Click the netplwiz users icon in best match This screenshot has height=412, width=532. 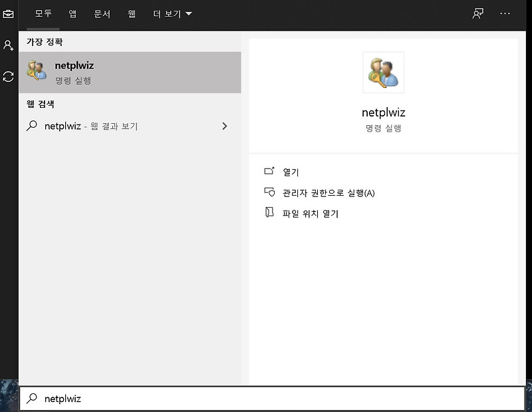pos(37,71)
